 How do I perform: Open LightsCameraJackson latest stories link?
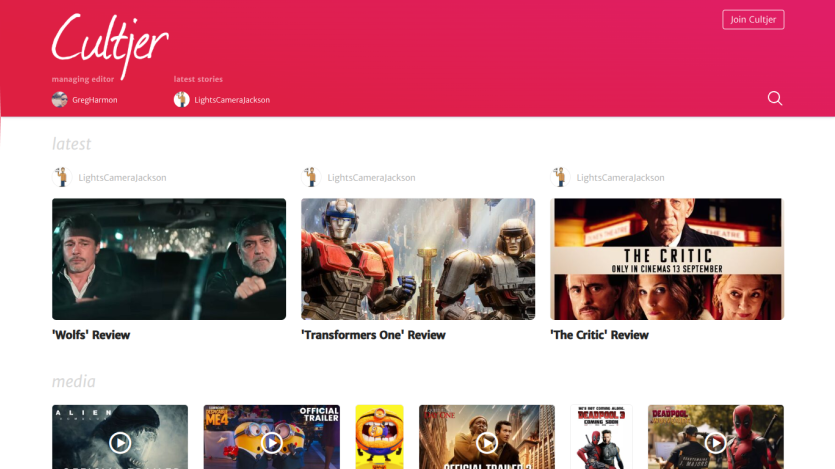232,100
